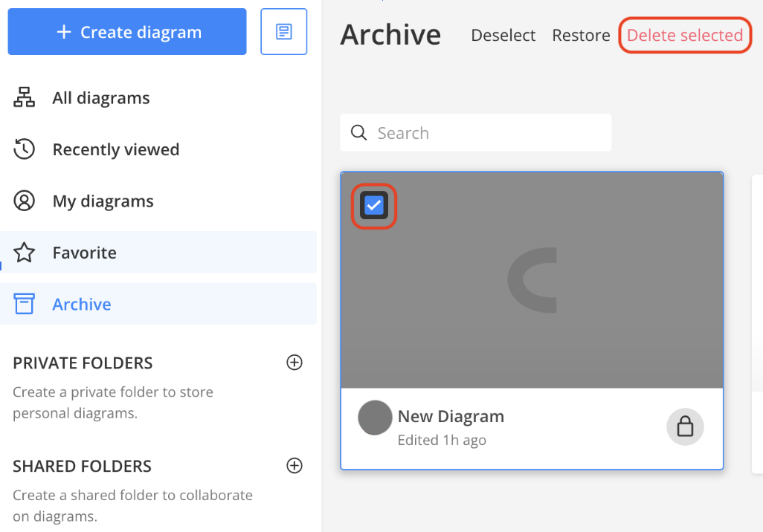This screenshot has width=763, height=532.
Task: Click the All diagrams hierarchy icon
Action: 24,97
